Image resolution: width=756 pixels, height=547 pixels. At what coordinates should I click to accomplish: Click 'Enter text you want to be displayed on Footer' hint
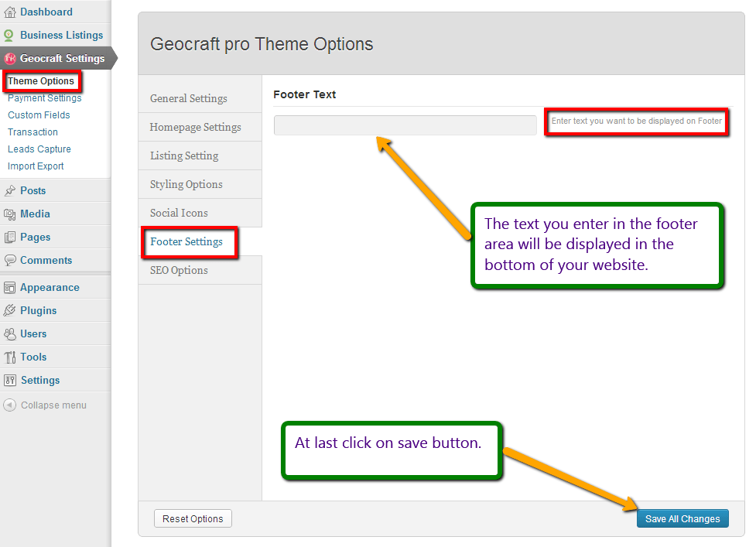(636, 121)
